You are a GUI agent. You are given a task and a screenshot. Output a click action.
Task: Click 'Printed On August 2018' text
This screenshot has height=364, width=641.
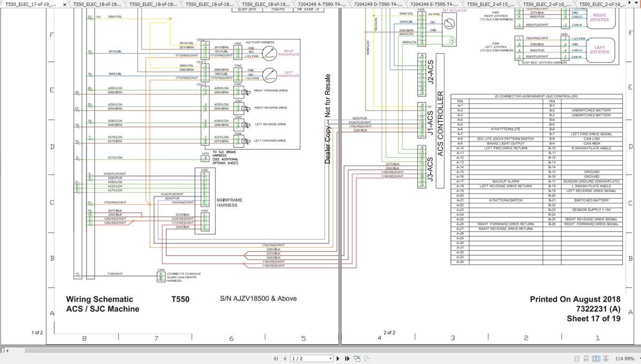click(575, 299)
